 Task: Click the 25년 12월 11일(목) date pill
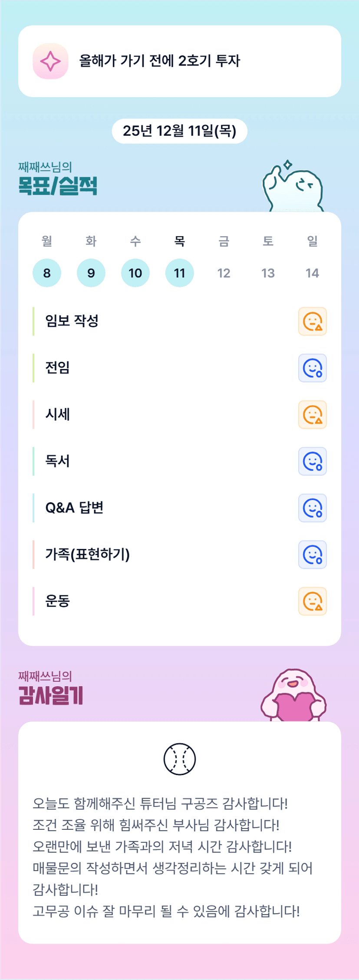point(179,131)
